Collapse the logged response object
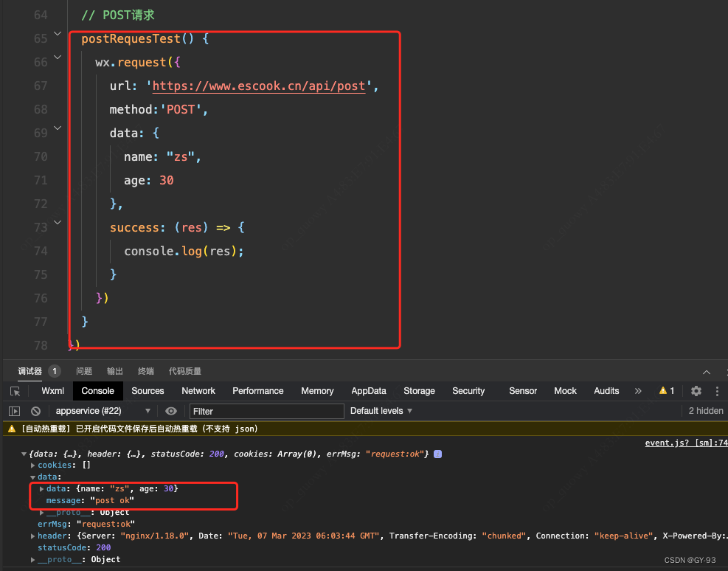 24,454
